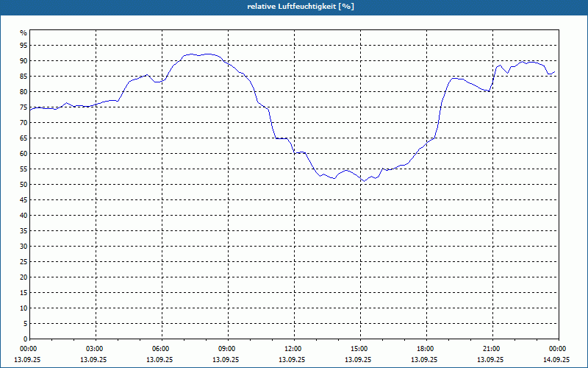Click the 60 y-axis value label
The width and height of the screenshot is (588, 368).
[24, 154]
